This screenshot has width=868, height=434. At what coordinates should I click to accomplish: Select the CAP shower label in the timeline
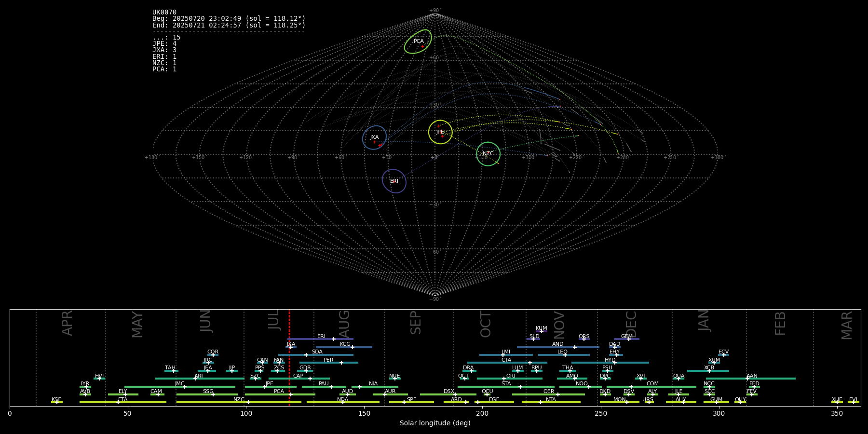(298, 376)
